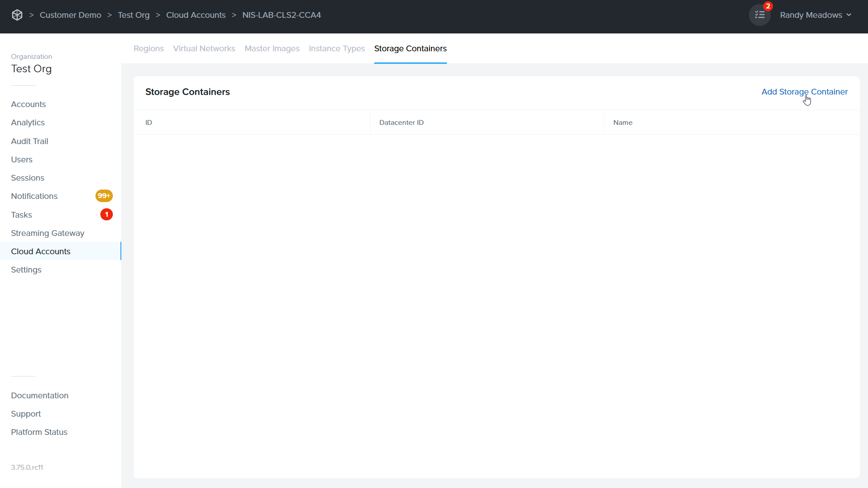Click the Name column header
Image resolution: width=868 pixels, height=488 pixels.
pos(623,122)
